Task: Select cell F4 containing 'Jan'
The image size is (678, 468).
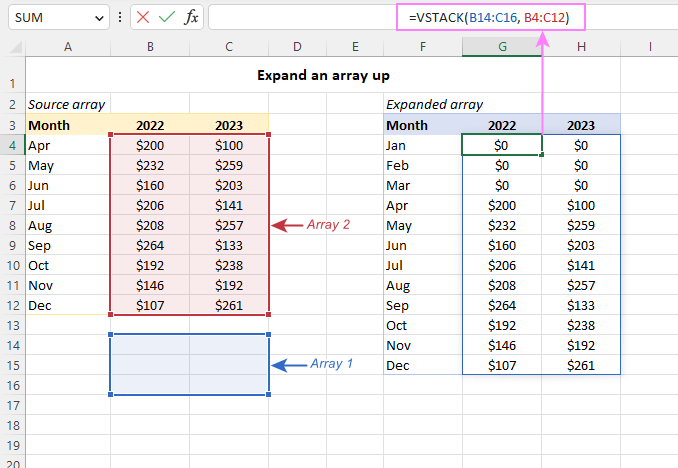Action: 423,145
